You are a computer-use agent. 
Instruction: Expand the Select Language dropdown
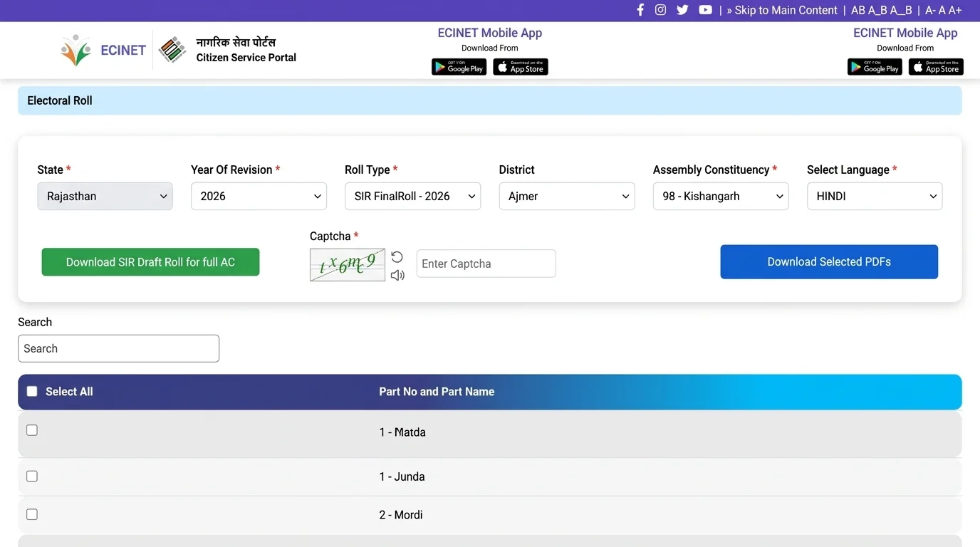[x=875, y=196]
